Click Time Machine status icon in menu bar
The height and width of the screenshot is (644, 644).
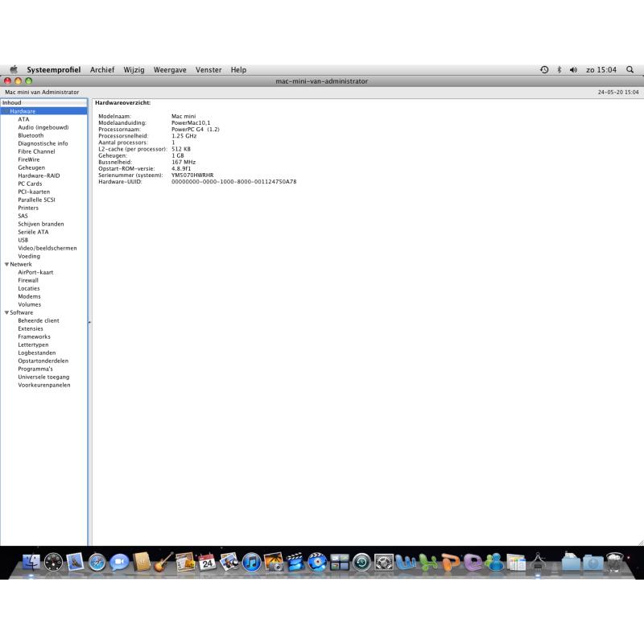pyautogui.click(x=544, y=70)
